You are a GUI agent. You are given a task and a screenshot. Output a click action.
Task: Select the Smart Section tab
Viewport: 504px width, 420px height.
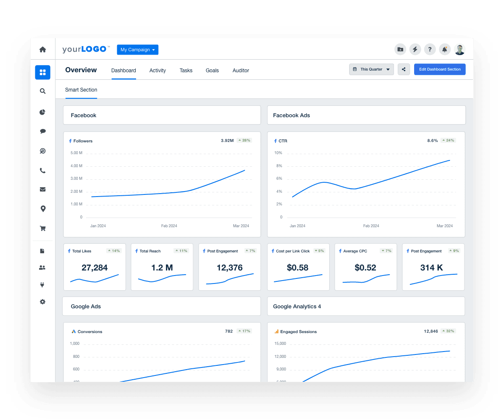pos(81,90)
